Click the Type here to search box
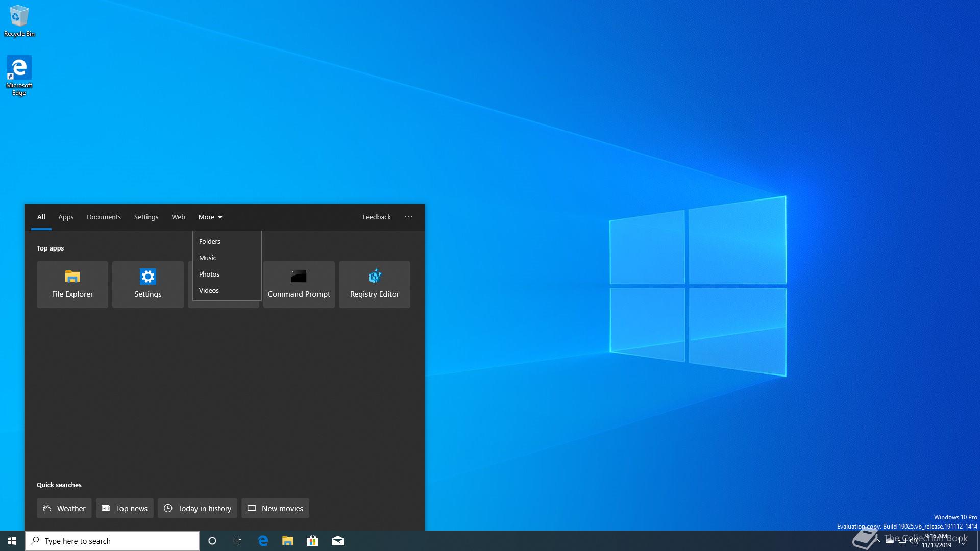The image size is (980, 551). coord(112,541)
